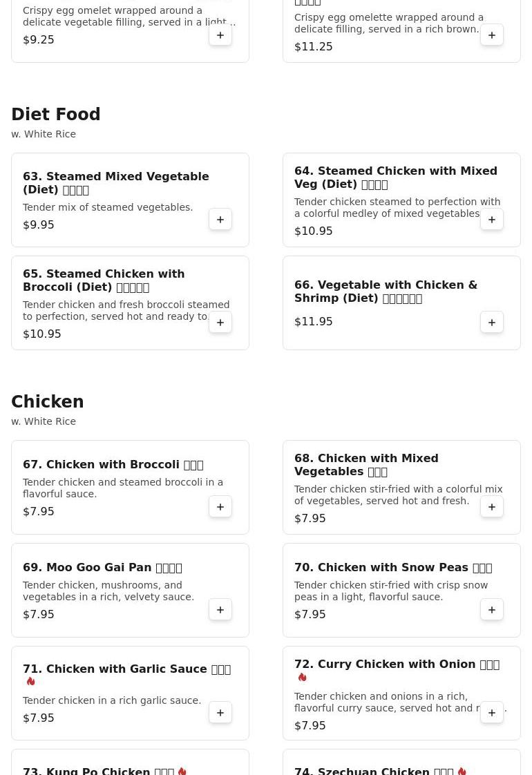Add Curry Chicken with Onion to order
Screen dimensions: 532x775
492,713
